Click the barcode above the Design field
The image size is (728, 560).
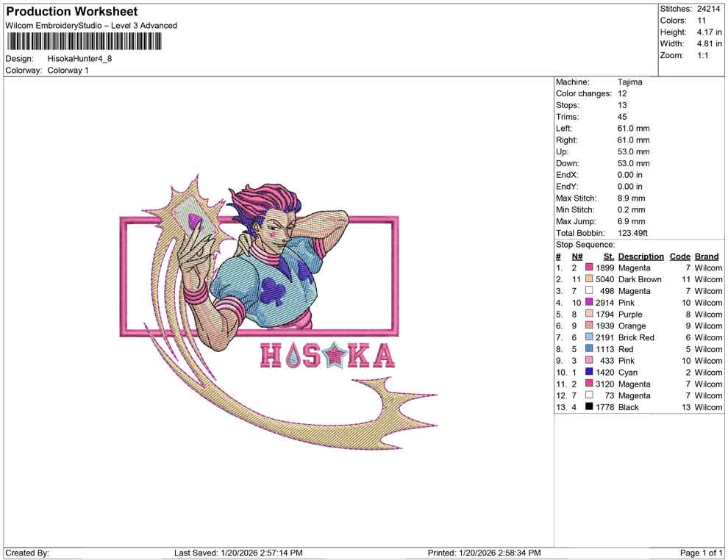click(85, 43)
